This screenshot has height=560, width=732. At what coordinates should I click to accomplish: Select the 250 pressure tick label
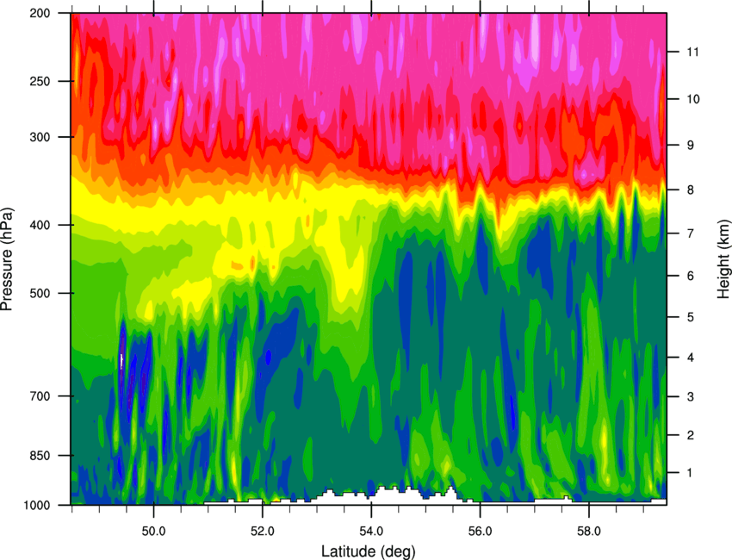click(40, 81)
